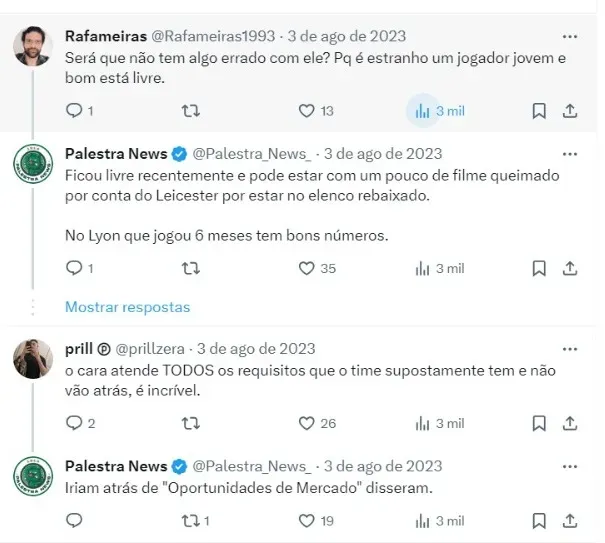605x543 pixels.
Task: Retweet the Rafameiras post
Action: [x=191, y=111]
